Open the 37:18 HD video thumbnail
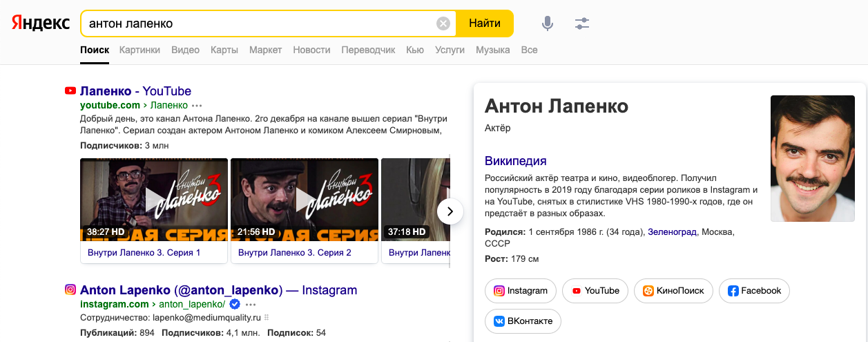868x342 pixels. 416,200
